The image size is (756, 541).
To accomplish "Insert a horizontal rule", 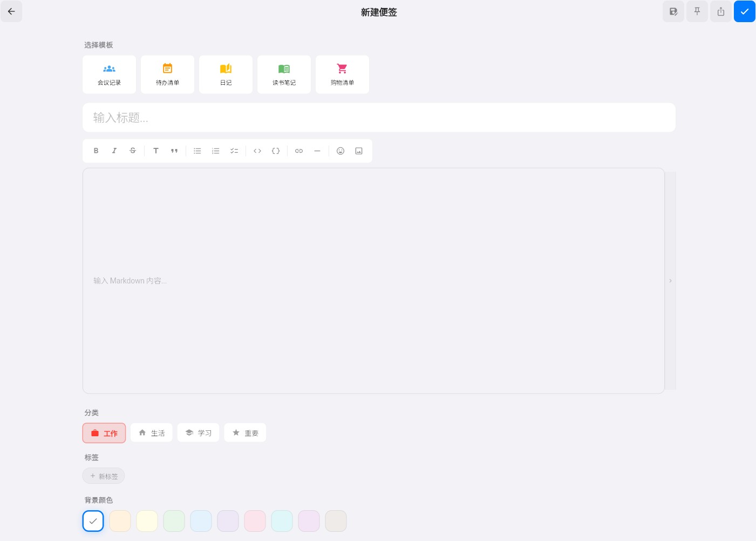I will 317,151.
